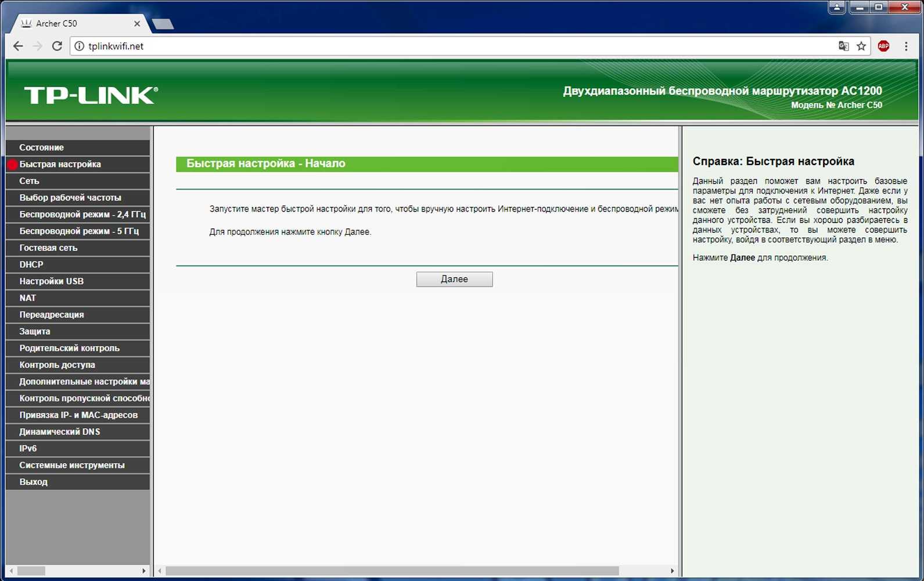The height and width of the screenshot is (581, 924).
Task: Go back to the previous page
Action: (18, 46)
